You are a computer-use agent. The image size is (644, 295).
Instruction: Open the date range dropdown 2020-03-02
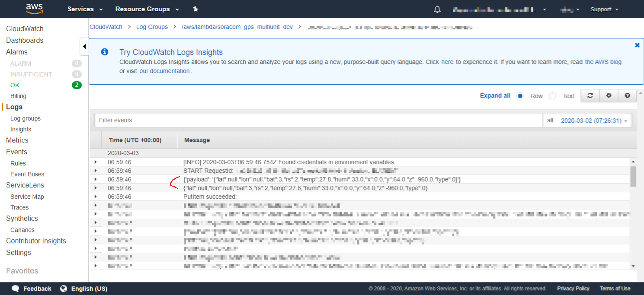[594, 121]
